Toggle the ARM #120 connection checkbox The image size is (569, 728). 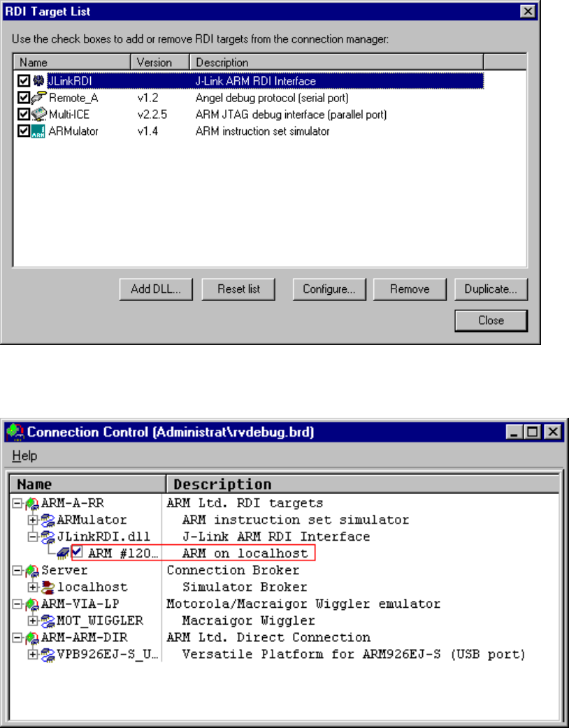(77, 553)
